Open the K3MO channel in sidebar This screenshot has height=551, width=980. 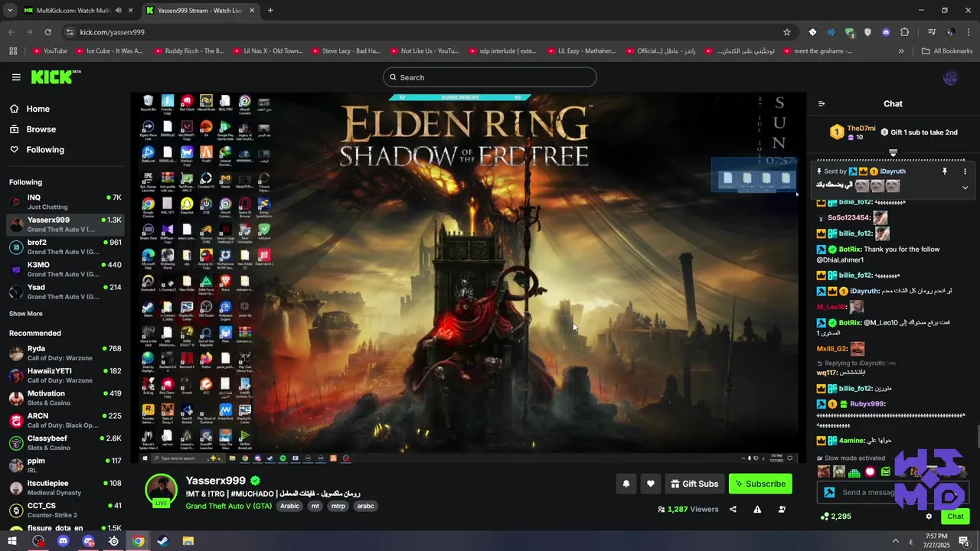(x=65, y=269)
